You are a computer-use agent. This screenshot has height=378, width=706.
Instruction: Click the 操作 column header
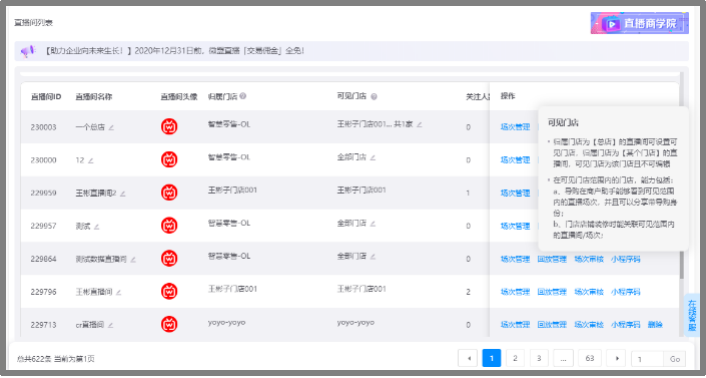(508, 96)
